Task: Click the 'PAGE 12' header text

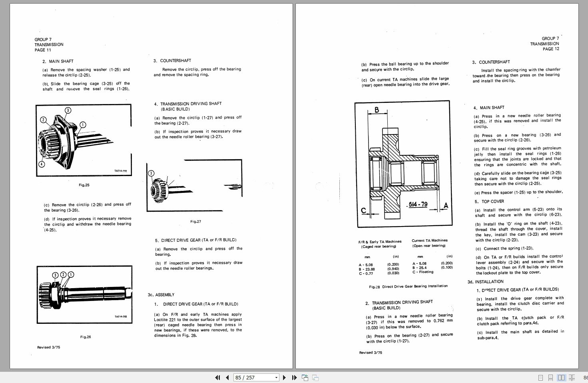Action: (551, 49)
